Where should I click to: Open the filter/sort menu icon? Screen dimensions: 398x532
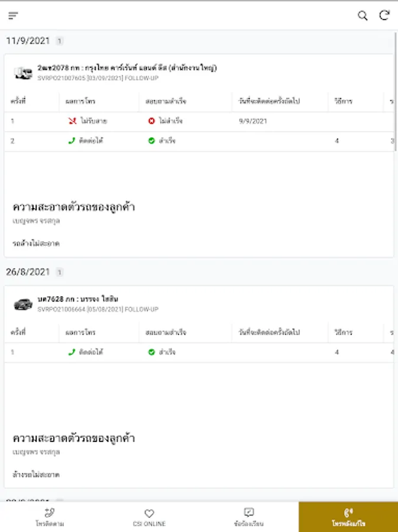[13, 15]
